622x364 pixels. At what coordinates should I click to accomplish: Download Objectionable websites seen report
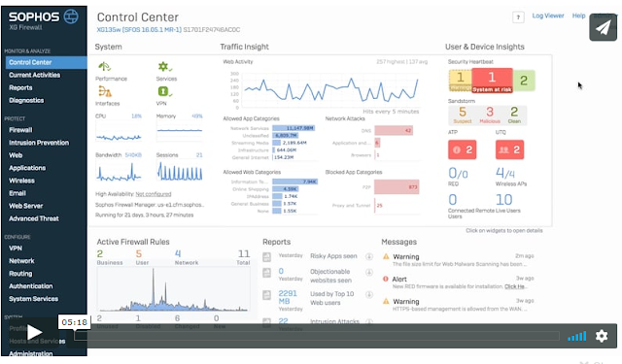(x=369, y=272)
